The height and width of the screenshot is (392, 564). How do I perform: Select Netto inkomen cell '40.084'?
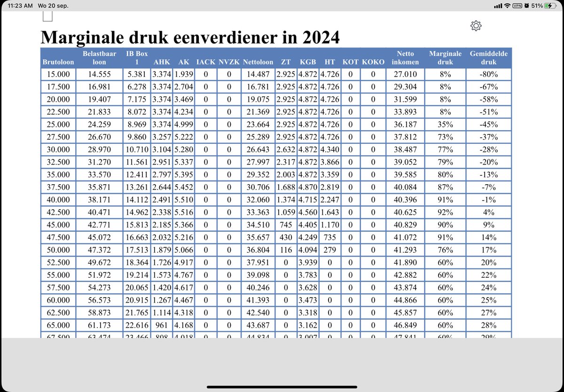tap(406, 187)
